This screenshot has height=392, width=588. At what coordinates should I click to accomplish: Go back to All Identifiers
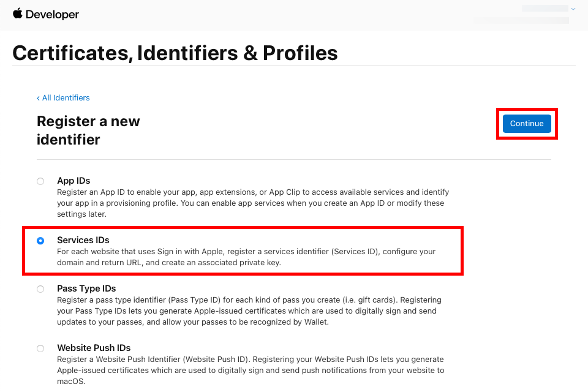[x=63, y=98]
